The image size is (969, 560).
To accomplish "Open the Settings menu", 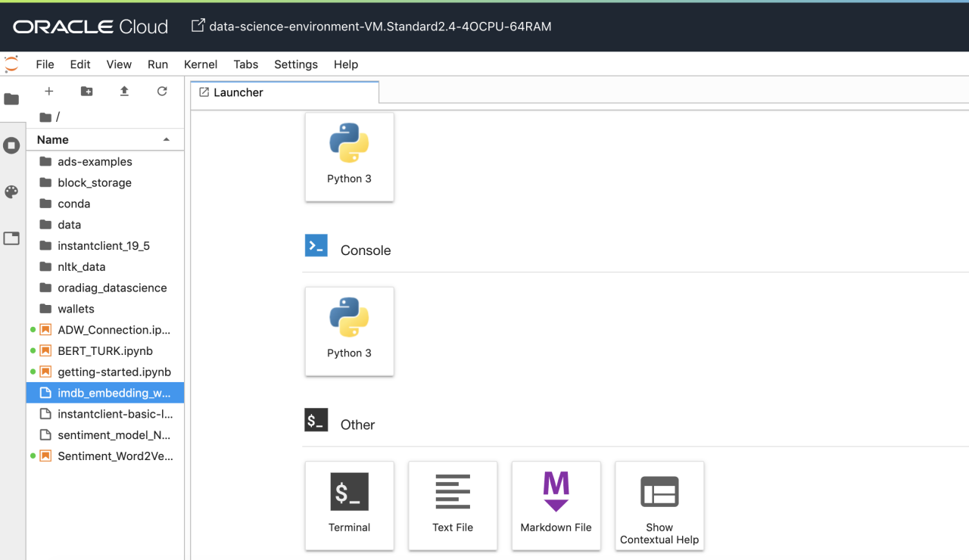I will tap(295, 64).
